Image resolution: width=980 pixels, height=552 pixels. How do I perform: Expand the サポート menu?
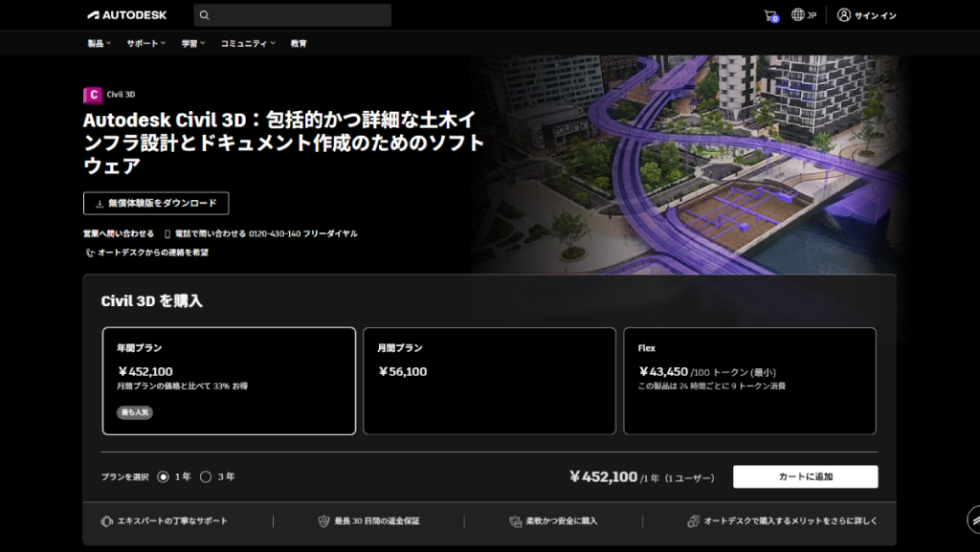point(146,44)
